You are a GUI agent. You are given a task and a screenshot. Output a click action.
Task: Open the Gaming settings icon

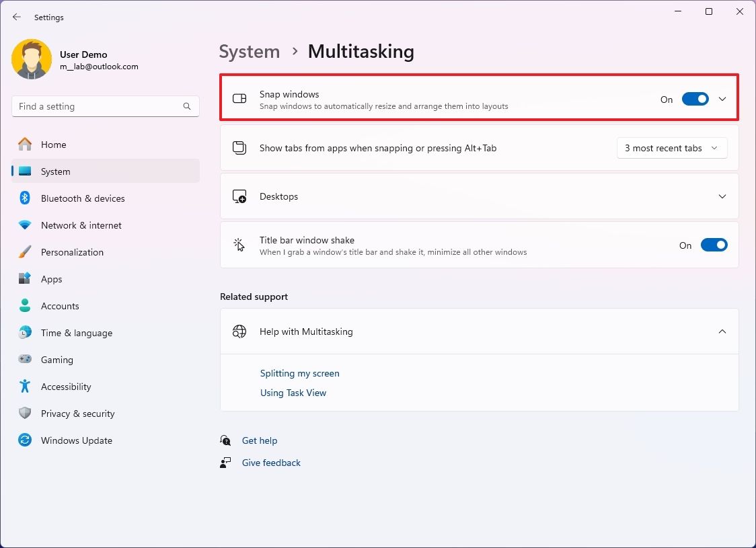click(x=25, y=360)
